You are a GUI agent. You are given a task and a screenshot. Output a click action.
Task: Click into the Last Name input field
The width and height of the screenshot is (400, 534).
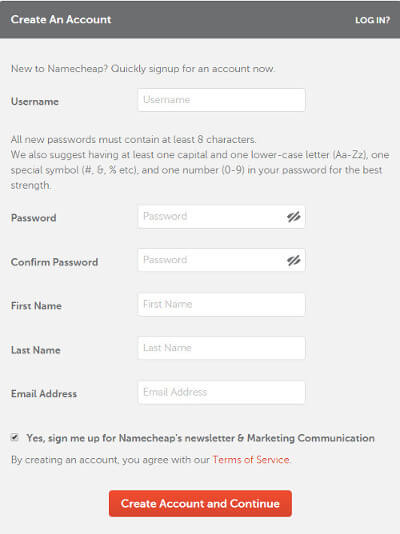pos(221,348)
